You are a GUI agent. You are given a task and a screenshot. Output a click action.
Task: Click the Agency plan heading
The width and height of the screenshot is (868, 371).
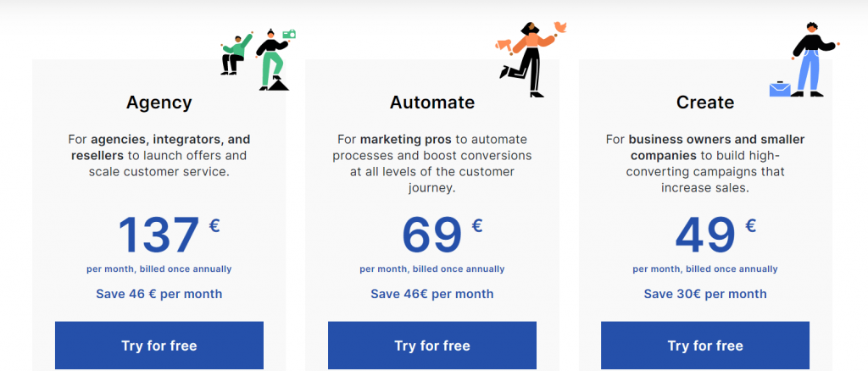pyautogui.click(x=159, y=102)
